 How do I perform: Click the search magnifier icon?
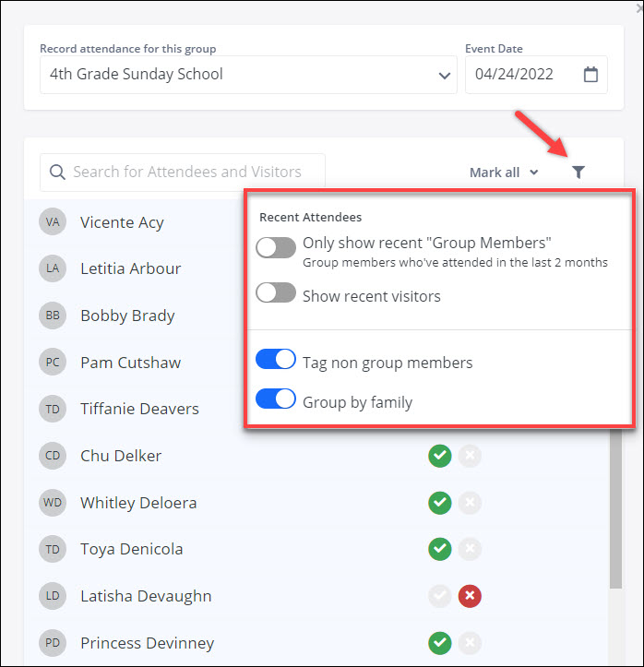pyautogui.click(x=57, y=173)
